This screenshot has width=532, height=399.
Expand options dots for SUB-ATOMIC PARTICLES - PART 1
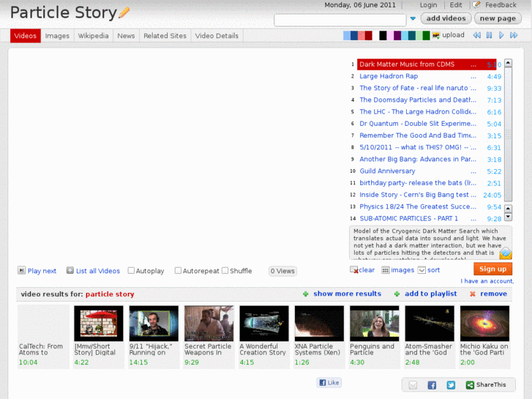click(x=473, y=220)
